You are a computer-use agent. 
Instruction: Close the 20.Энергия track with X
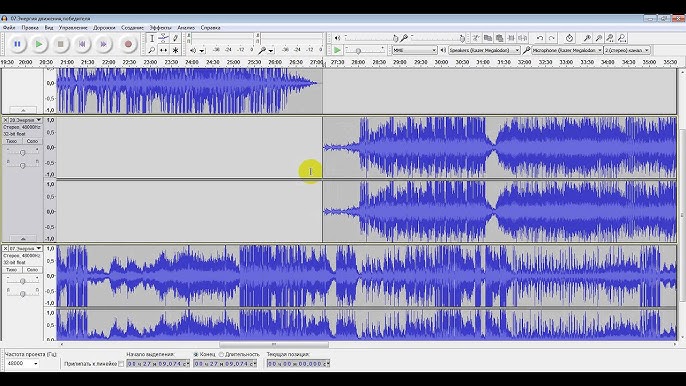pos(5,120)
